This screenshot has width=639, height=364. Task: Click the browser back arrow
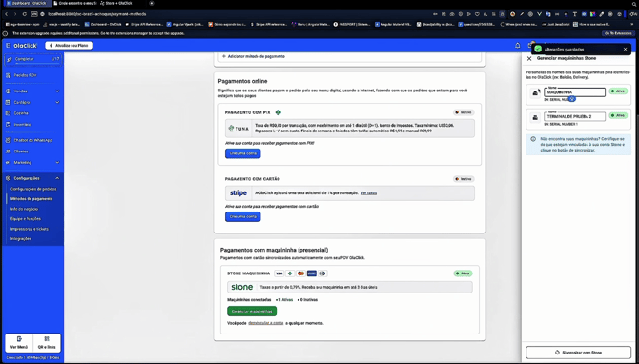[7, 14]
